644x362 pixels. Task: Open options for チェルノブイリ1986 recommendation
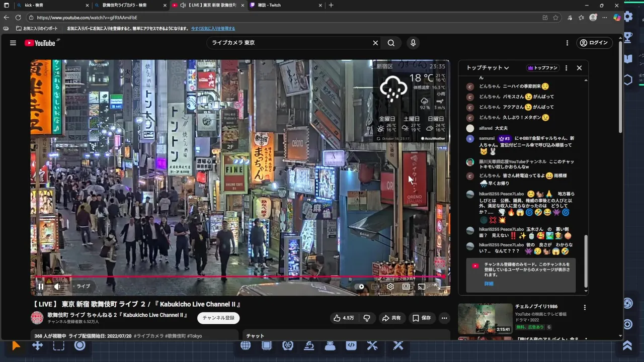[x=584, y=307]
